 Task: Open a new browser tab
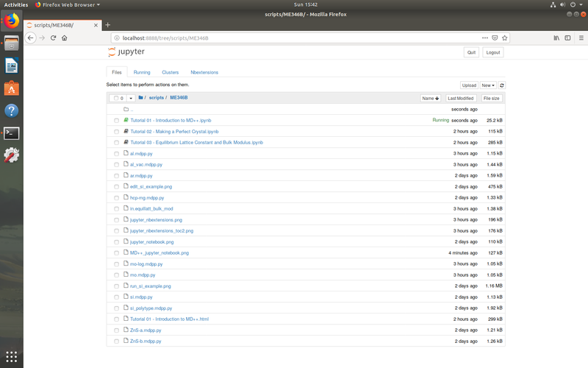pyautogui.click(x=107, y=25)
